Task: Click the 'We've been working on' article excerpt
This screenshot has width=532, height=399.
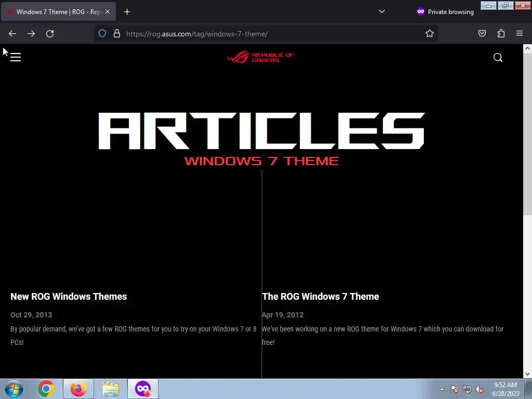Action: (x=383, y=336)
